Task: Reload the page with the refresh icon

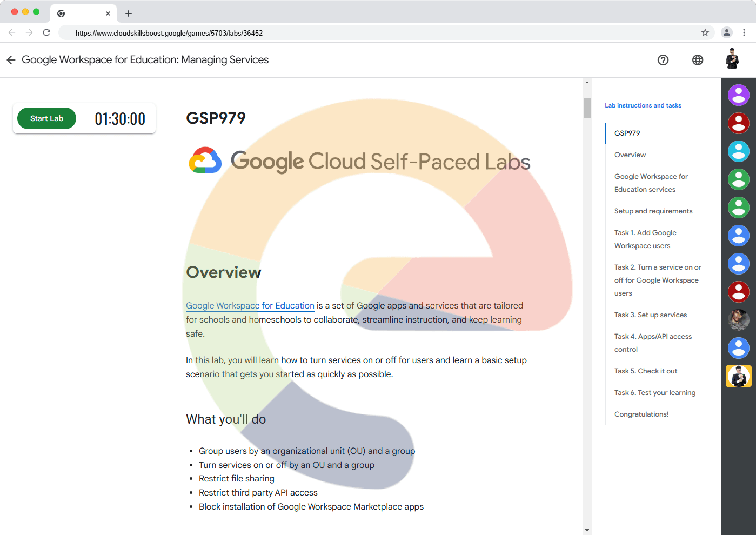Action: pos(46,32)
